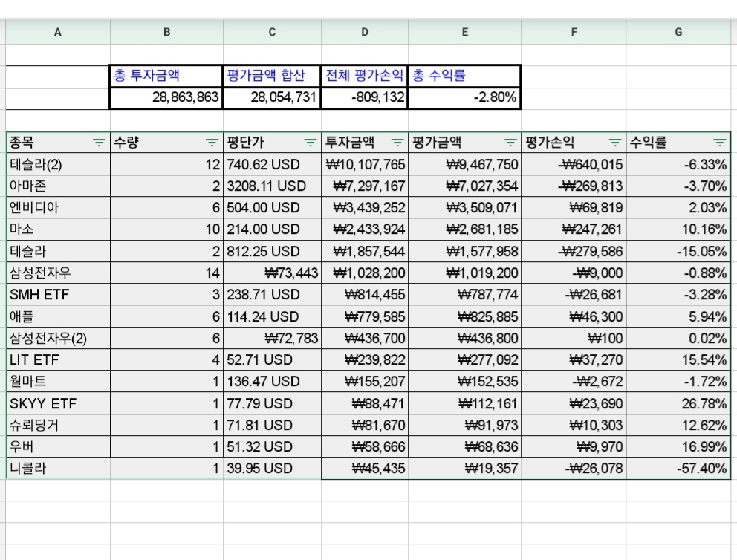
Task: Open the filter dropdown for 평단가 column
Action: tap(311, 143)
